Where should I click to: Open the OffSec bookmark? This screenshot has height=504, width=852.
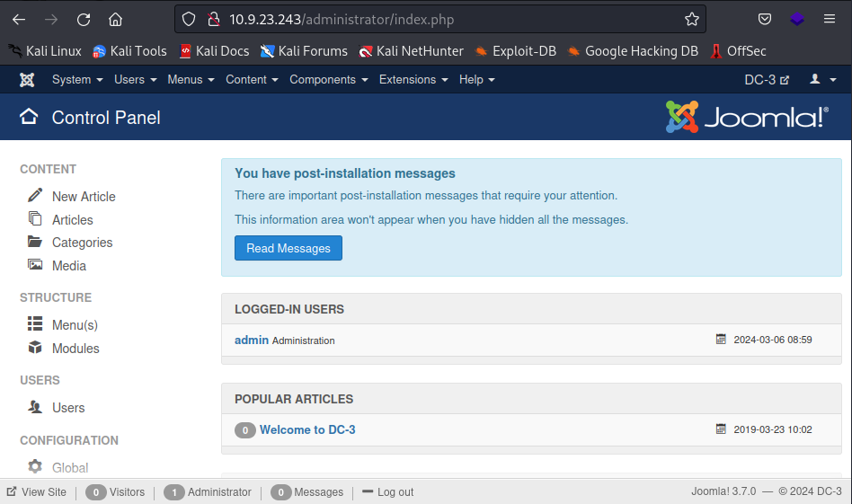(739, 51)
